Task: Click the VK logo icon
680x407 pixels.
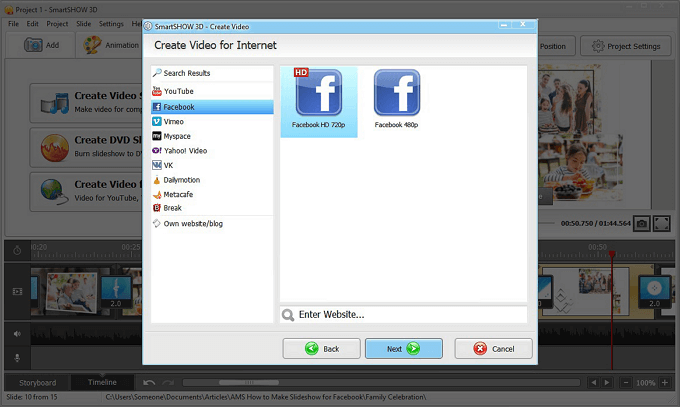Action: point(157,165)
